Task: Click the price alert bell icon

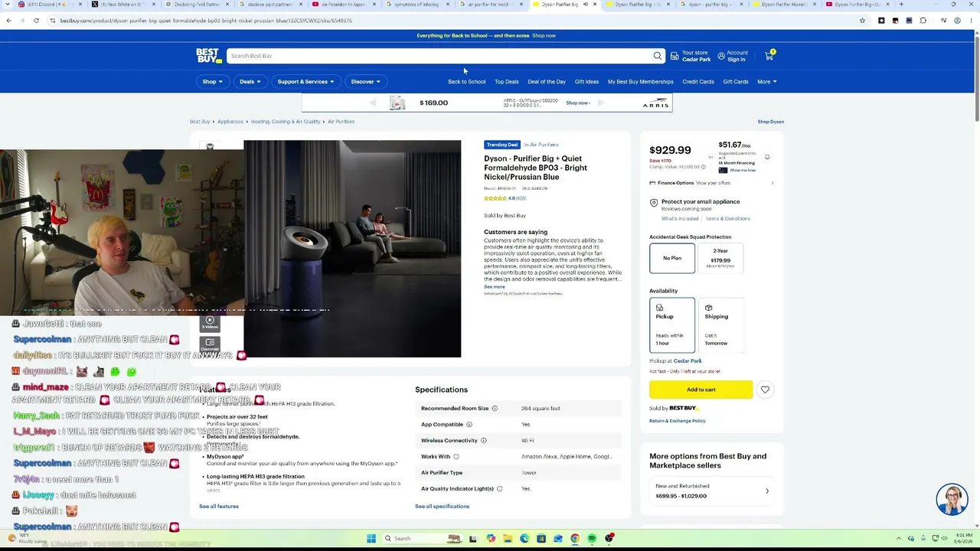Action: tap(766, 157)
